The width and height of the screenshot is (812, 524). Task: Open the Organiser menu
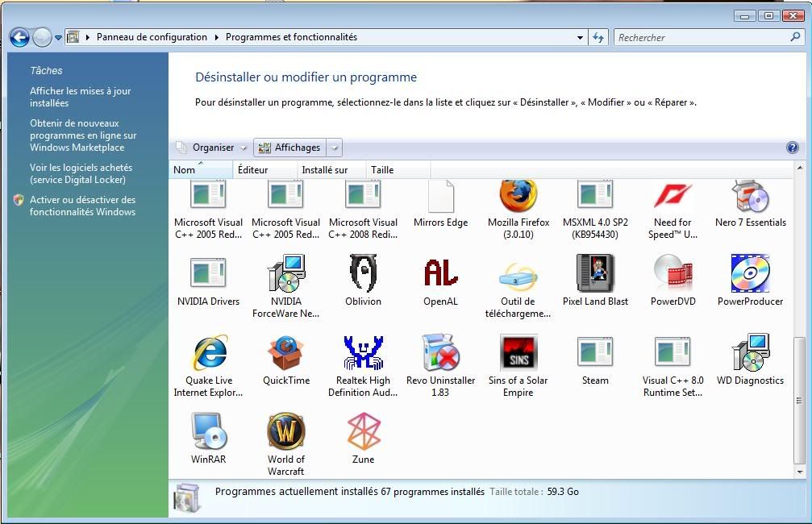click(210, 148)
